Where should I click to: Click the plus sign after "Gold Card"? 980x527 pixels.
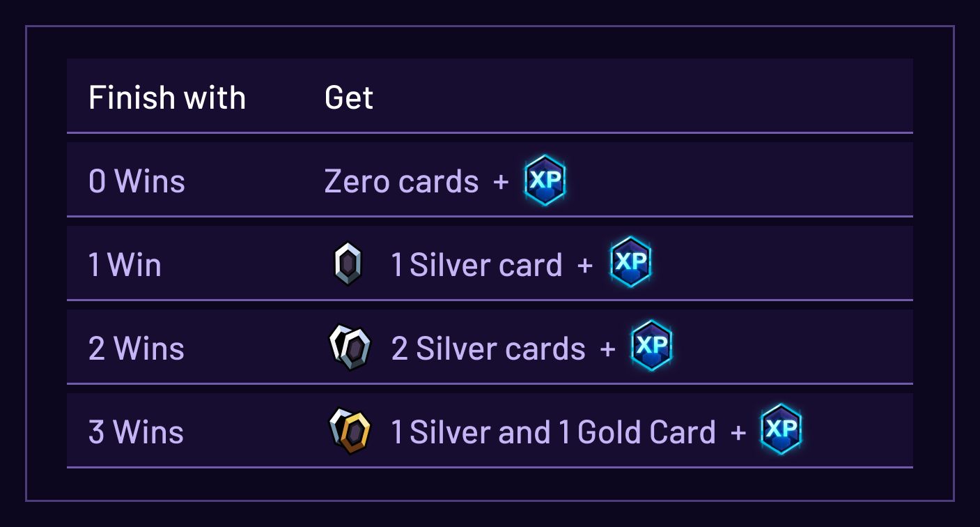coord(738,433)
